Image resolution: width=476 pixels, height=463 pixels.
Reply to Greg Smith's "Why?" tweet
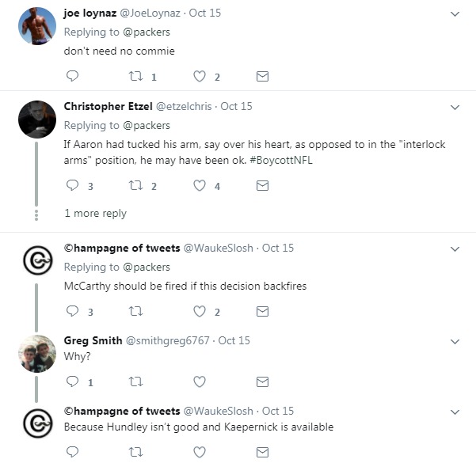(x=72, y=382)
